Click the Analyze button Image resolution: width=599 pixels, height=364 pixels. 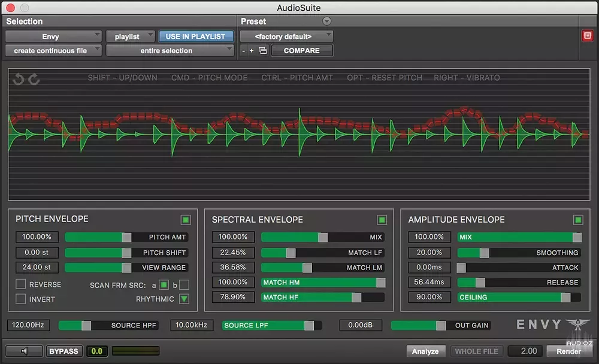click(425, 351)
